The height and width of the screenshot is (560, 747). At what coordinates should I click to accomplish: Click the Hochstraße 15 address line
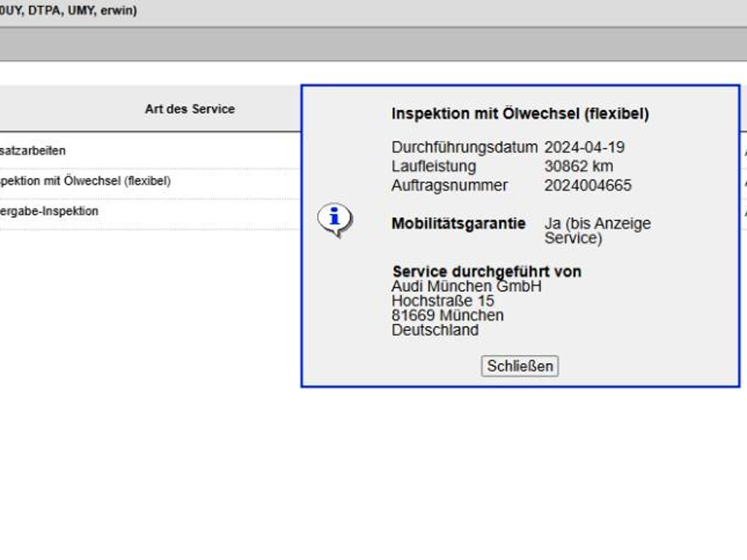(x=442, y=301)
